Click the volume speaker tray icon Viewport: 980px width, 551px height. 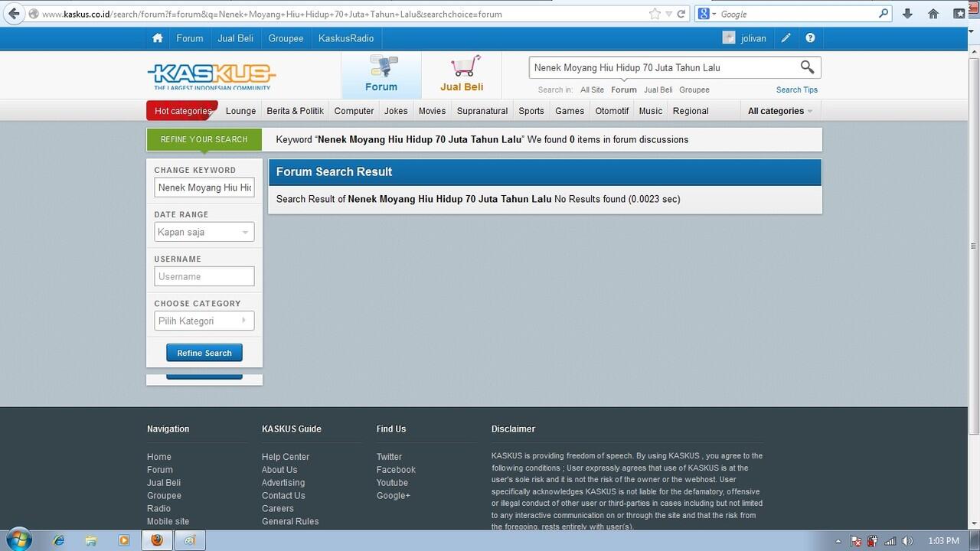point(909,541)
